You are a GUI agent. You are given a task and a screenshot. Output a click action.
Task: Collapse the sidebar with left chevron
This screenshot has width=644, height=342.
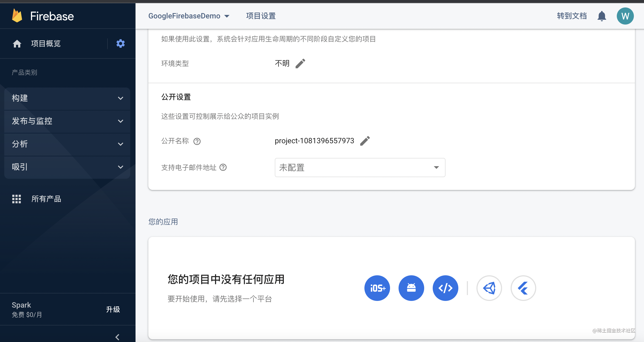click(x=117, y=337)
